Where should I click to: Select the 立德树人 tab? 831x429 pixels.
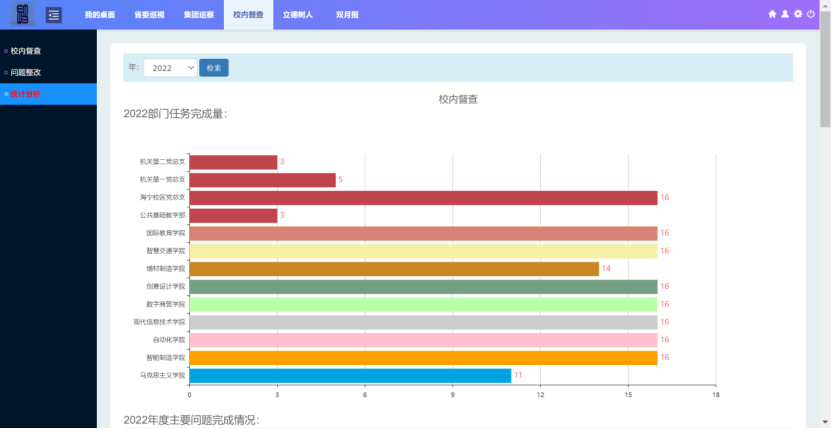[x=297, y=15]
